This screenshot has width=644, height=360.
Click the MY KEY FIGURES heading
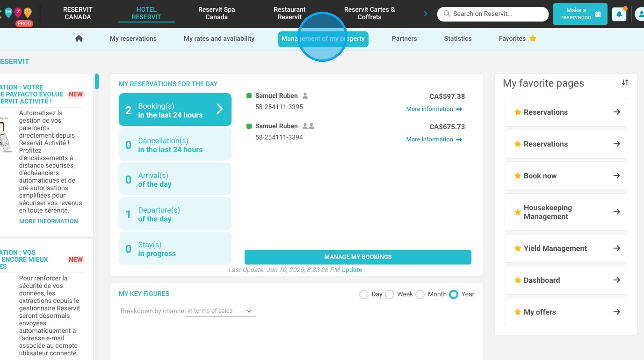coord(144,294)
